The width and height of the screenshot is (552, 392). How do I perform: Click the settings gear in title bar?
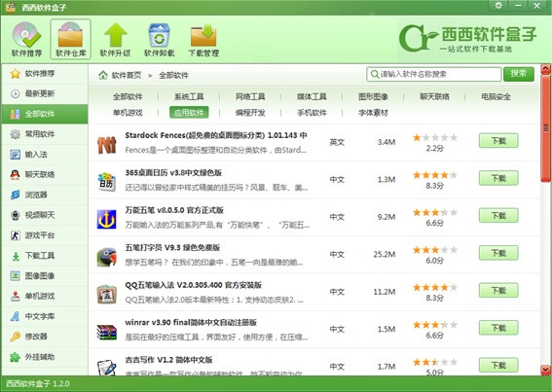[x=498, y=6]
